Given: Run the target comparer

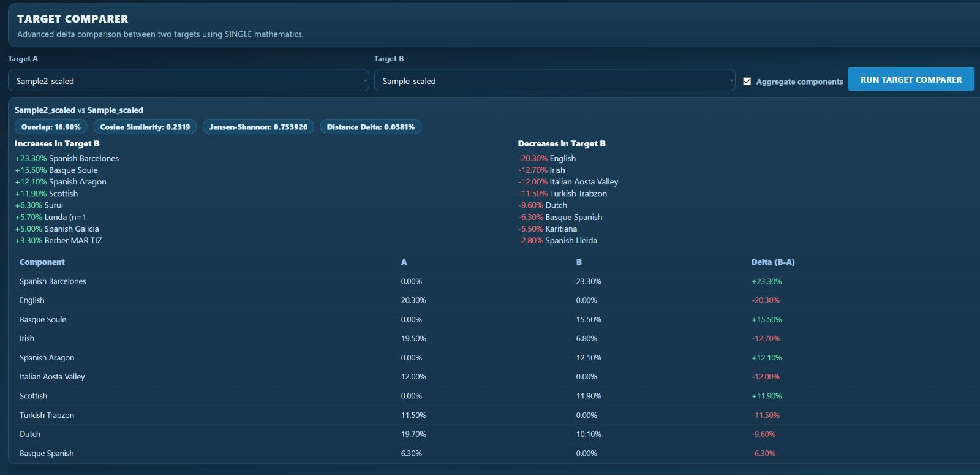Looking at the screenshot, I should tap(910, 80).
